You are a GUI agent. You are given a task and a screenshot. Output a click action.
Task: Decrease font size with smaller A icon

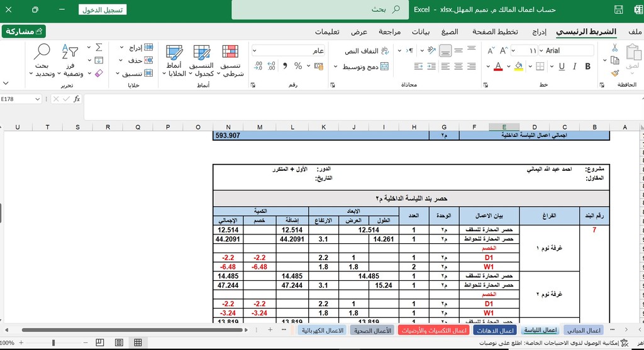click(491, 50)
